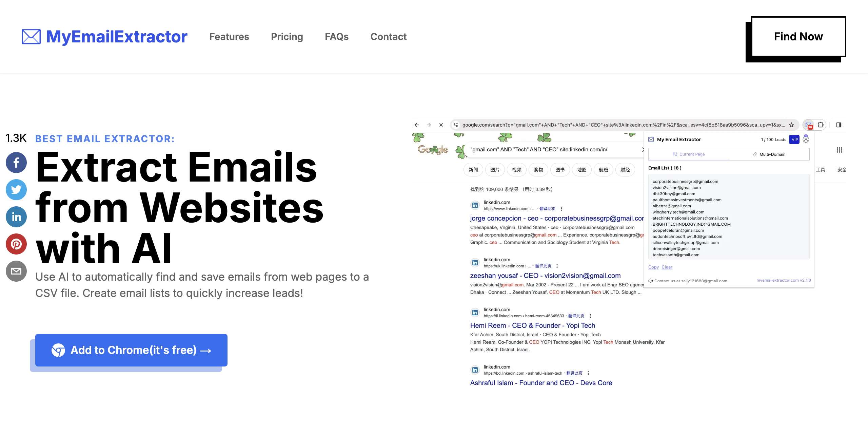The width and height of the screenshot is (868, 433).
Task: Click the LinkedIn share icon
Action: pyautogui.click(x=16, y=217)
